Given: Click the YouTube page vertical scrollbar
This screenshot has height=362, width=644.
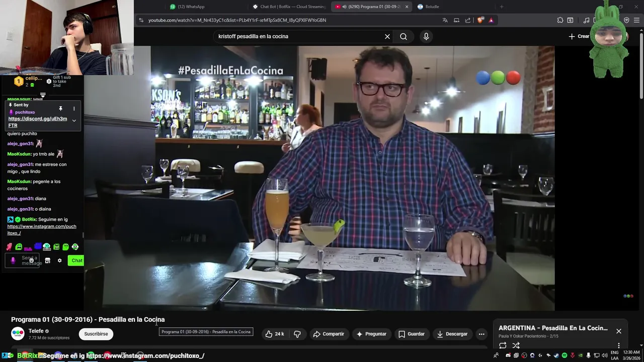Looking at the screenshot, I should pos(641,65).
